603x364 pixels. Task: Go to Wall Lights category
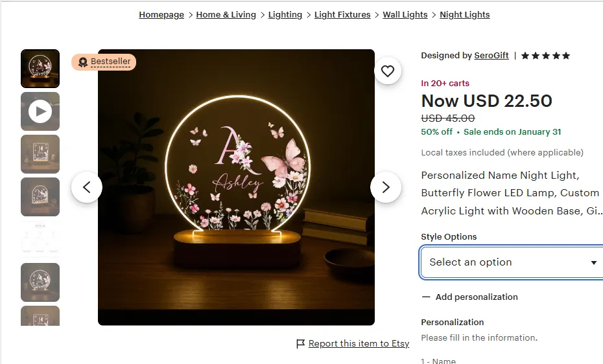pyautogui.click(x=405, y=15)
